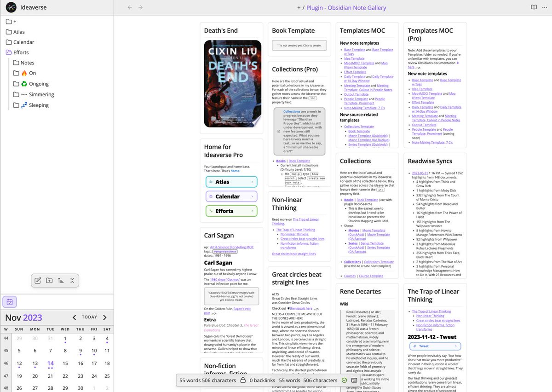Viewport: 552px width, 392px height.
Task: Change sort order in file explorer
Action: (61, 281)
